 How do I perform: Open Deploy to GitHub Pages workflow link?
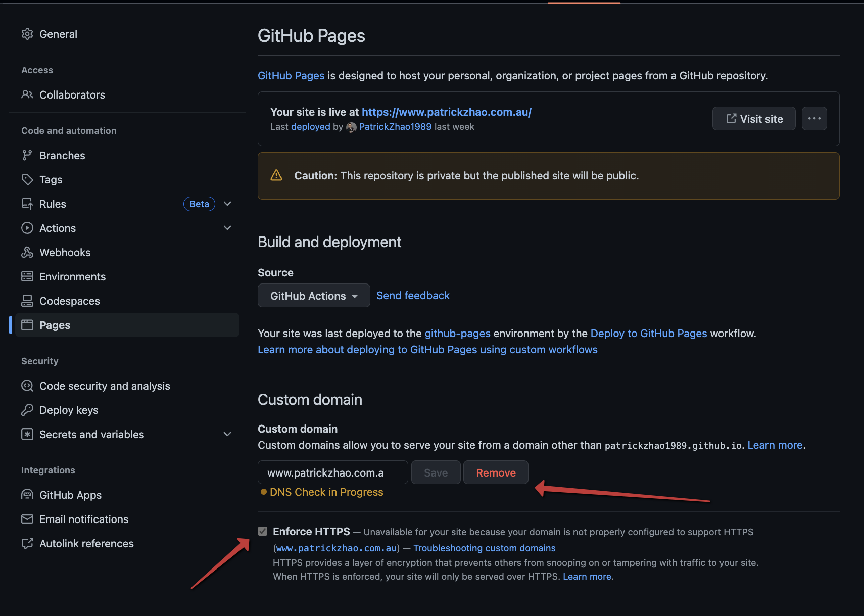click(649, 334)
